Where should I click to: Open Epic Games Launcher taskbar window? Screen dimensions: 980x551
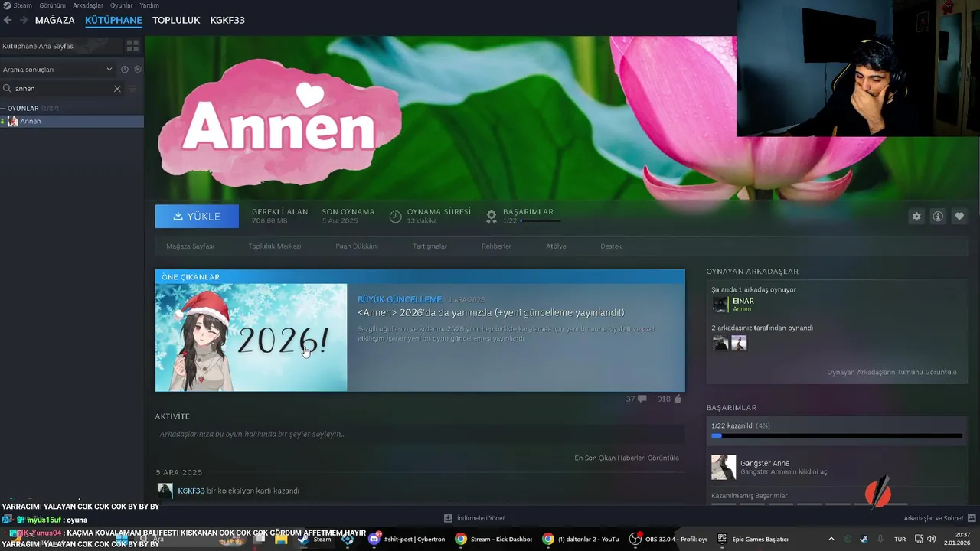[x=754, y=539]
